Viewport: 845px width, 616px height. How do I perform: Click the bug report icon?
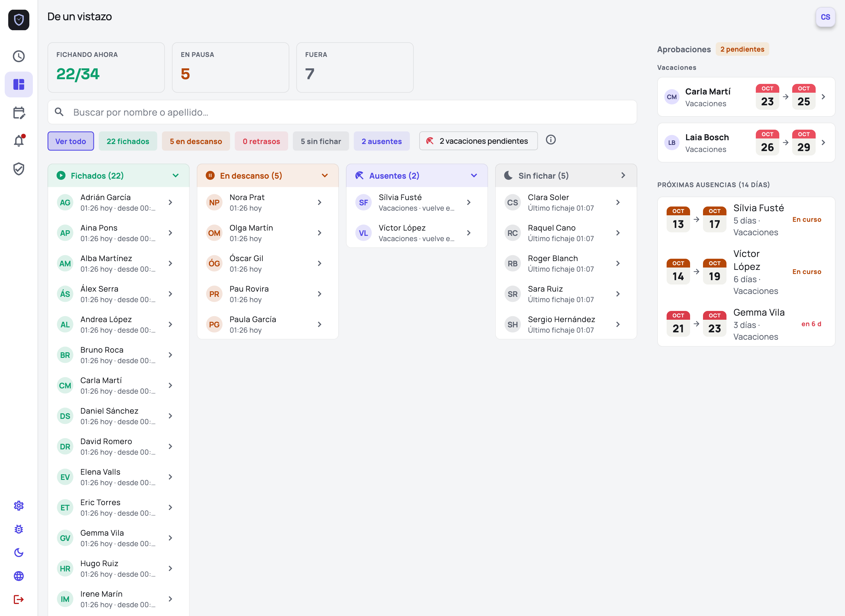point(19,529)
